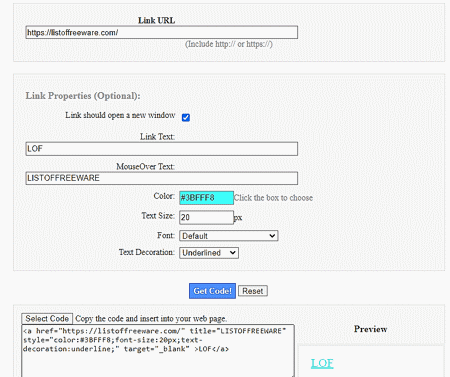Click the Select Code button
The height and width of the screenshot is (377, 450).
[47, 319]
